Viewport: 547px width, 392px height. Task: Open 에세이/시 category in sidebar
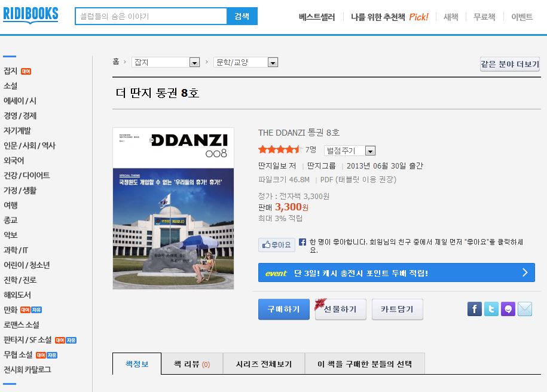coord(20,101)
